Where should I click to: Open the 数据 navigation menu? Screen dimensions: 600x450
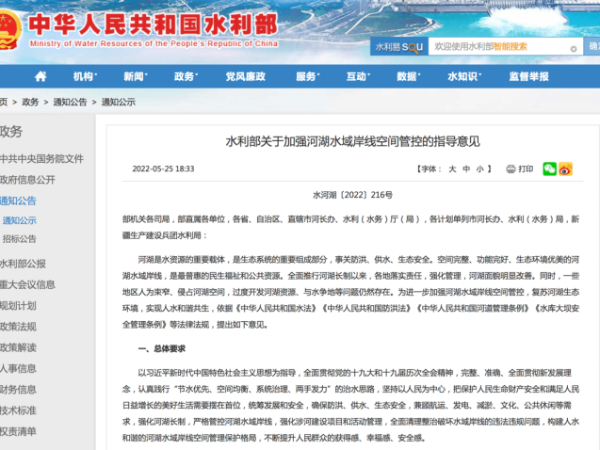click(408, 77)
